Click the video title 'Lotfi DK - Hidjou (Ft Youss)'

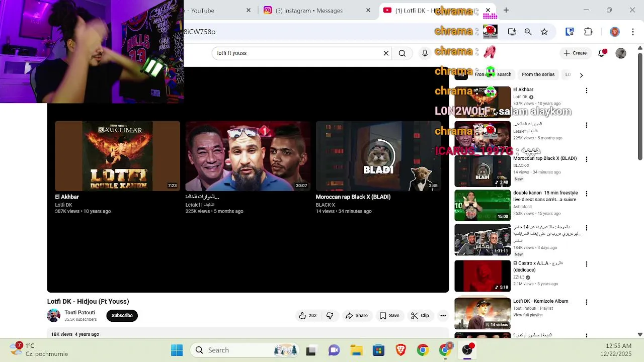point(88,302)
